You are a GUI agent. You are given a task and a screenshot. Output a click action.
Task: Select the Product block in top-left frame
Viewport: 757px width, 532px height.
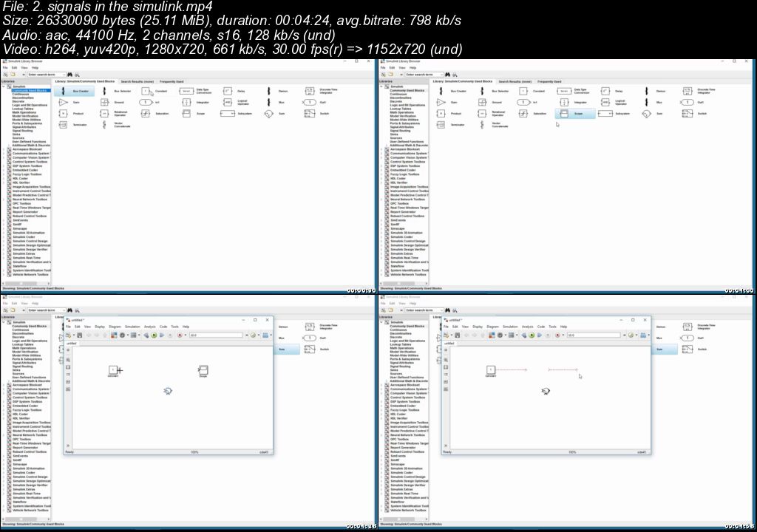coord(71,114)
